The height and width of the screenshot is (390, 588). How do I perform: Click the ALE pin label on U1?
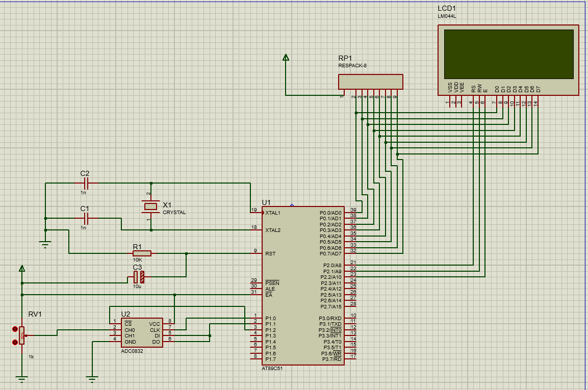pos(270,289)
